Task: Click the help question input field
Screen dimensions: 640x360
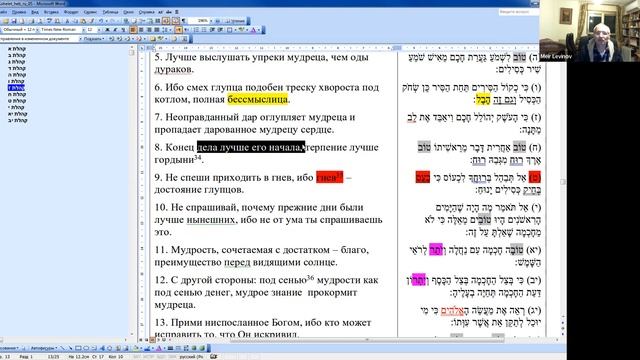Action: pyautogui.click(x=518, y=12)
